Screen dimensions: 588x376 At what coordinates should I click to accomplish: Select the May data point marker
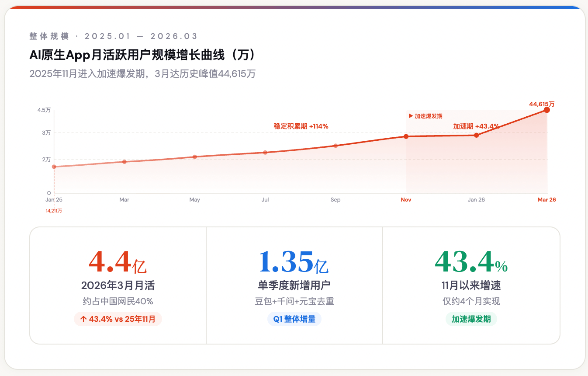click(195, 157)
